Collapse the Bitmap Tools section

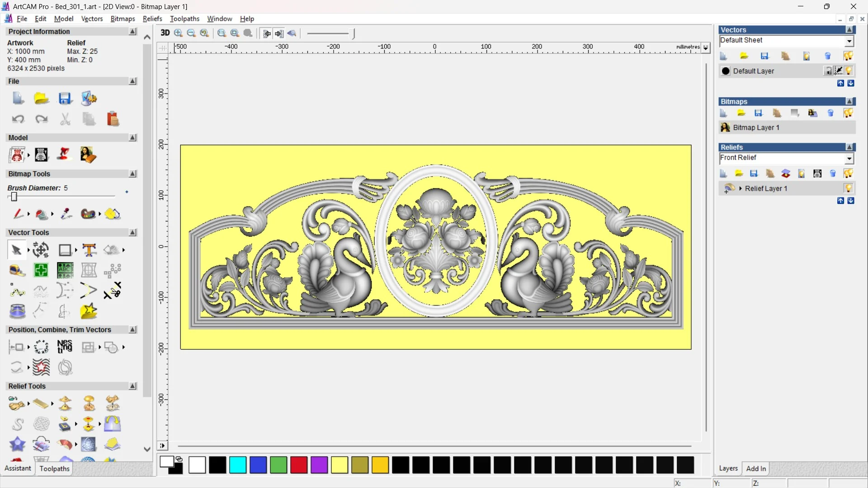tap(132, 174)
